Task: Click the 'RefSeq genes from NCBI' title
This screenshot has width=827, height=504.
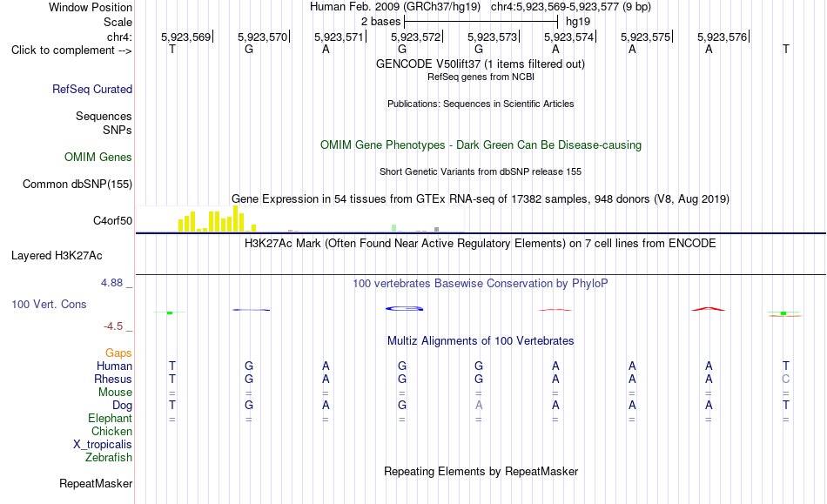Action: point(481,77)
